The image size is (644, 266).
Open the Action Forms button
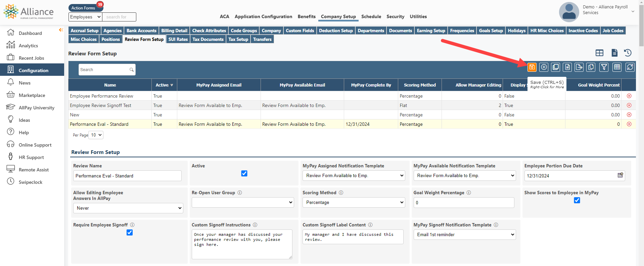click(83, 8)
